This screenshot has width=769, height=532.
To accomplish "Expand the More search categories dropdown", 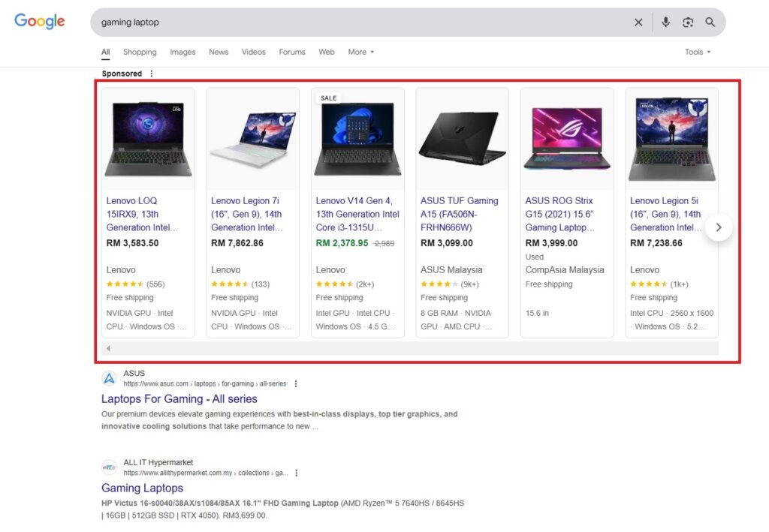I will 360,52.
